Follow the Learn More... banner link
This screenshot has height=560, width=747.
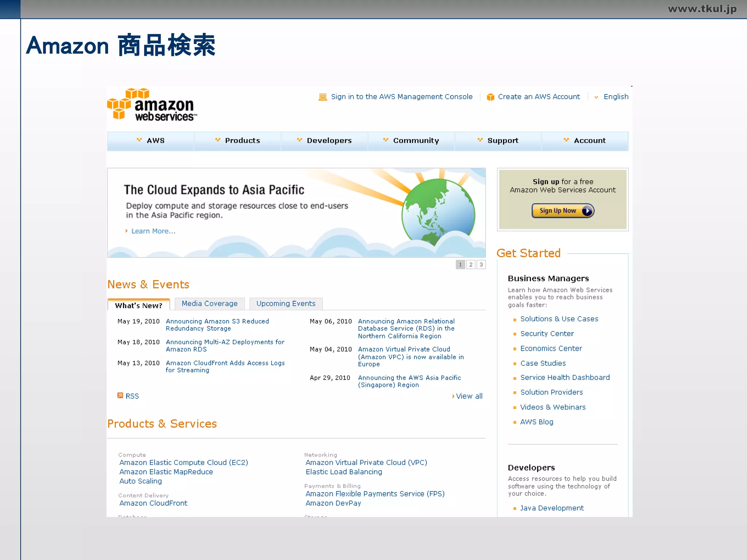coord(153,231)
